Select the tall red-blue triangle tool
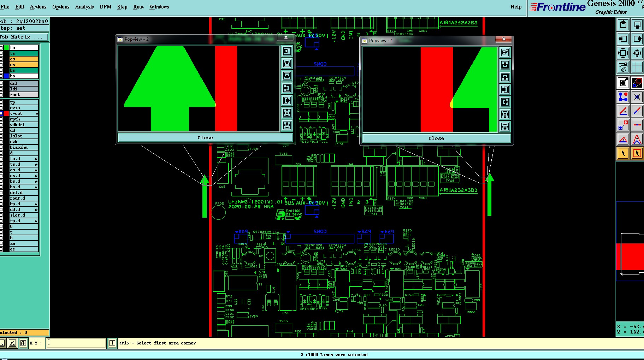Image resolution: width=644 pixels, height=360 pixels. [x=637, y=139]
